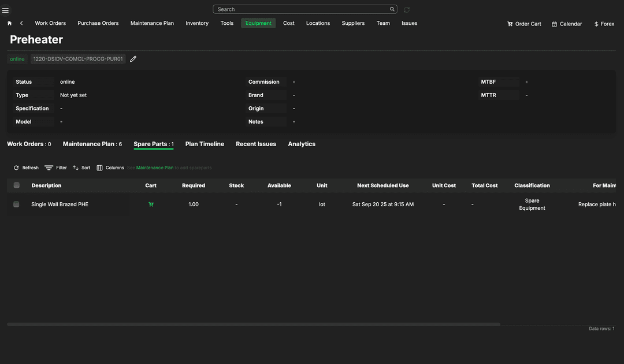Toggle the select-all header checkbox
The image size is (624, 364).
pos(16,185)
